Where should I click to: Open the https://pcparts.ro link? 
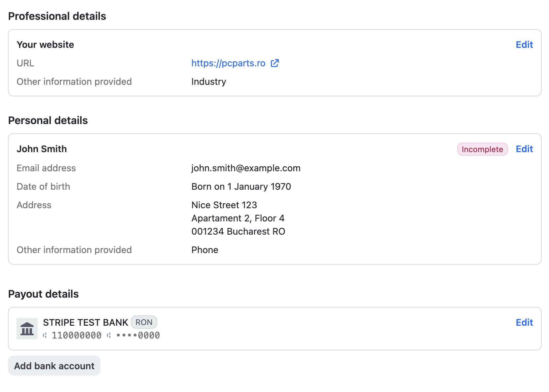[x=228, y=63]
